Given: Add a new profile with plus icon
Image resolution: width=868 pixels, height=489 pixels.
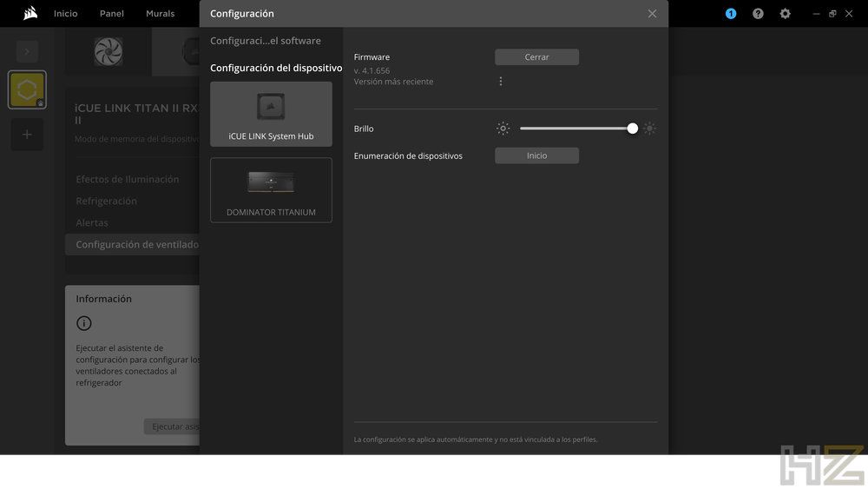Looking at the screenshot, I should [27, 134].
